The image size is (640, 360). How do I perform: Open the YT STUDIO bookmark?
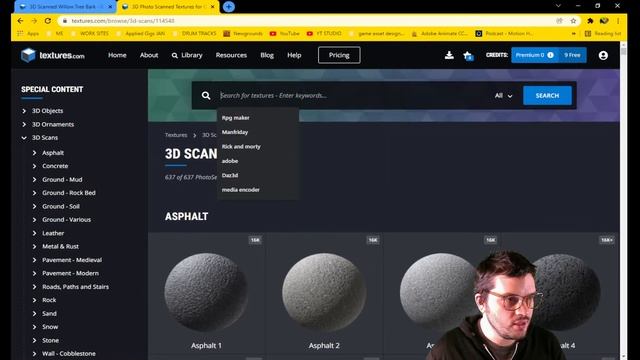click(324, 33)
